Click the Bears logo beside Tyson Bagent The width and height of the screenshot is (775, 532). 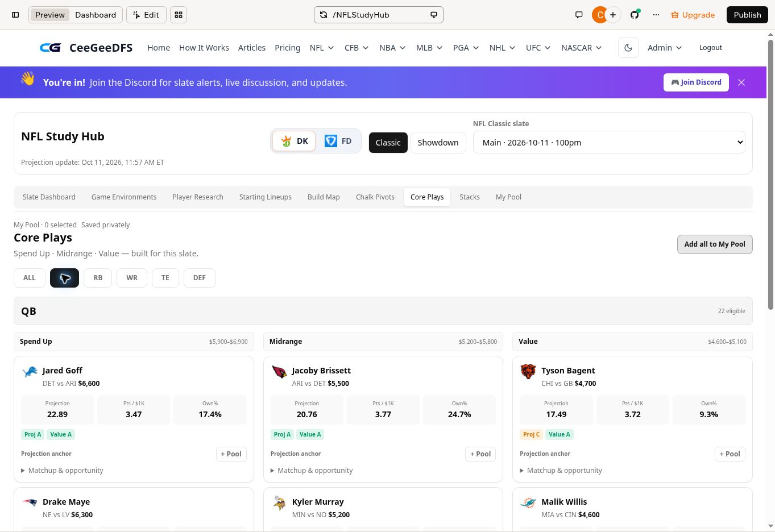pos(528,372)
